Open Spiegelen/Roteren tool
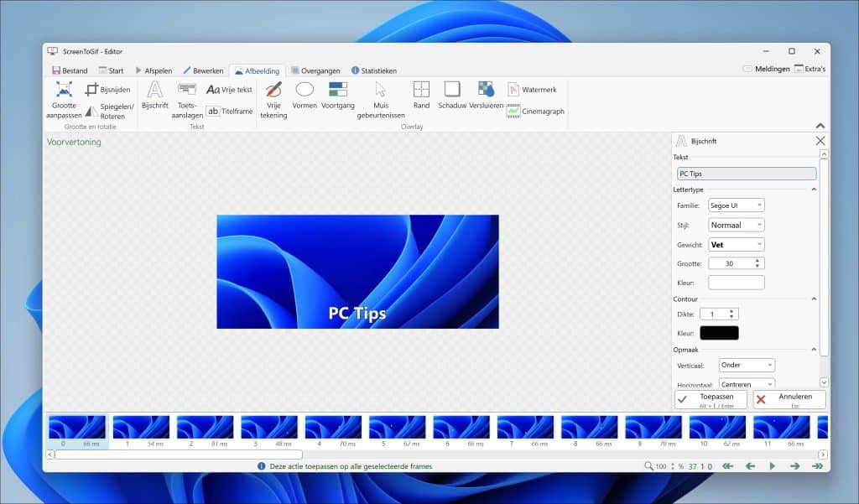This screenshot has height=504, width=859. click(110, 112)
